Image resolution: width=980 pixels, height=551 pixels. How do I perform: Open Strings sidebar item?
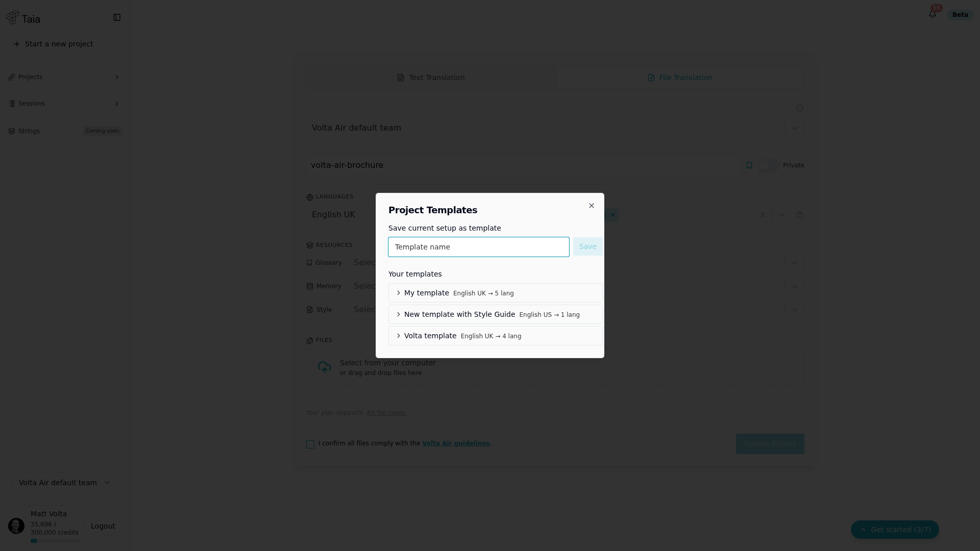pos(65,131)
